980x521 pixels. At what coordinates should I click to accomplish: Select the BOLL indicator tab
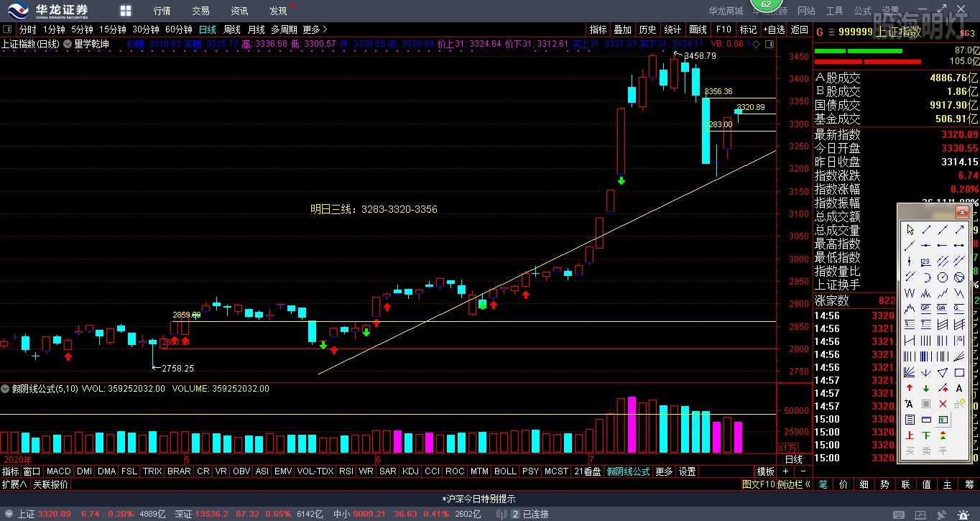(505, 471)
